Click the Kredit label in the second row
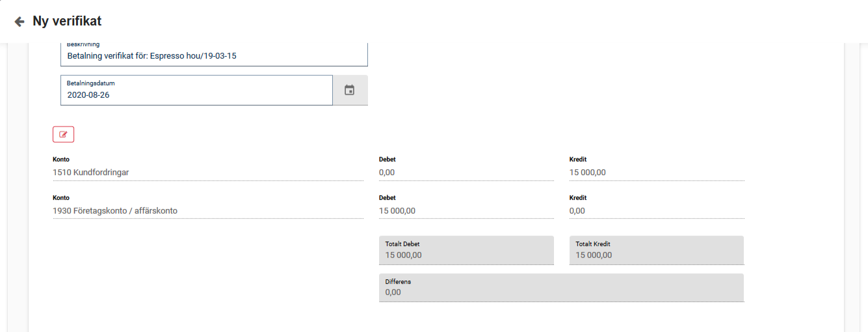 (578, 198)
